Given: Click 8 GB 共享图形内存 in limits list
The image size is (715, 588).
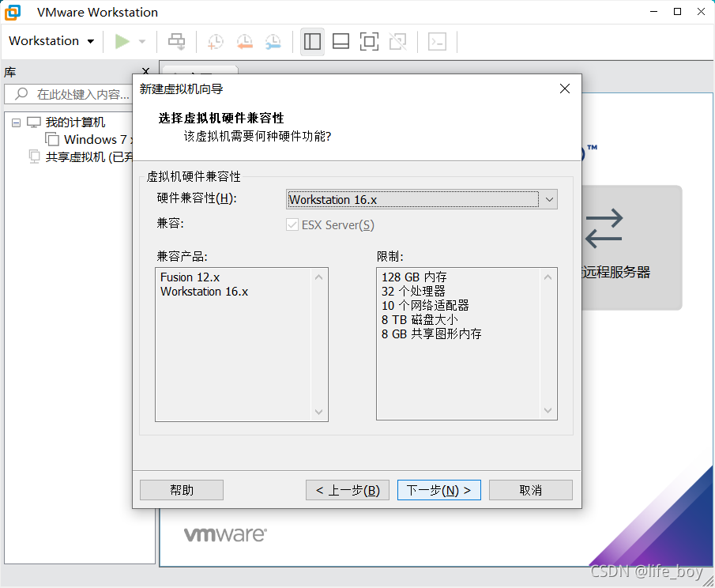Looking at the screenshot, I should pos(431,334).
